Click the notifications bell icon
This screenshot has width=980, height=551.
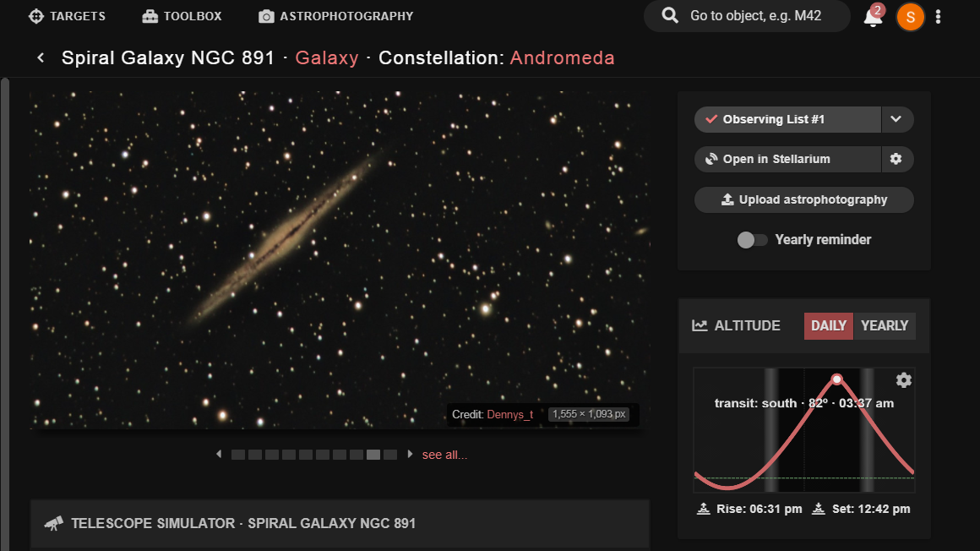[x=873, y=17]
